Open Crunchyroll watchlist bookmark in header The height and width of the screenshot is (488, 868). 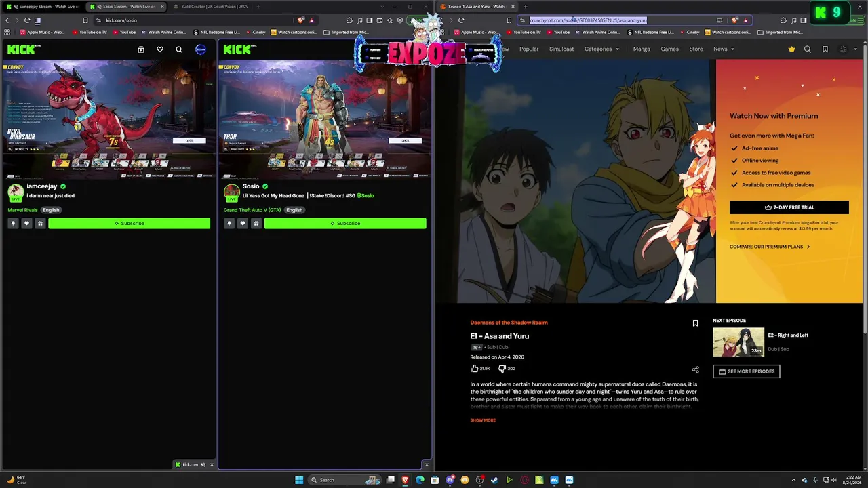tap(825, 49)
